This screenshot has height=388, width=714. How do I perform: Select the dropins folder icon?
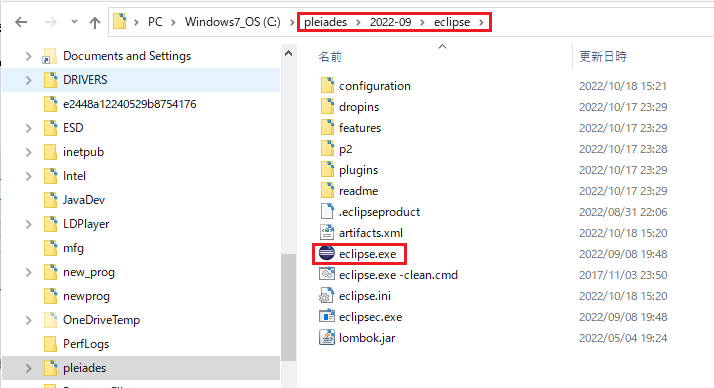(x=327, y=106)
